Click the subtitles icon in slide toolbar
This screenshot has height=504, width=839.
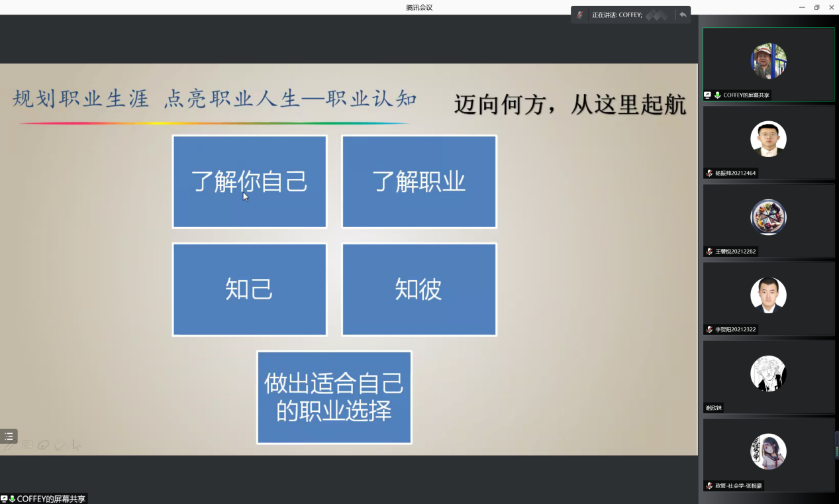point(27,446)
